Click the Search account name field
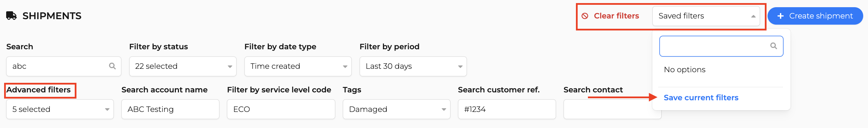The height and width of the screenshot is (128, 868). point(170,109)
